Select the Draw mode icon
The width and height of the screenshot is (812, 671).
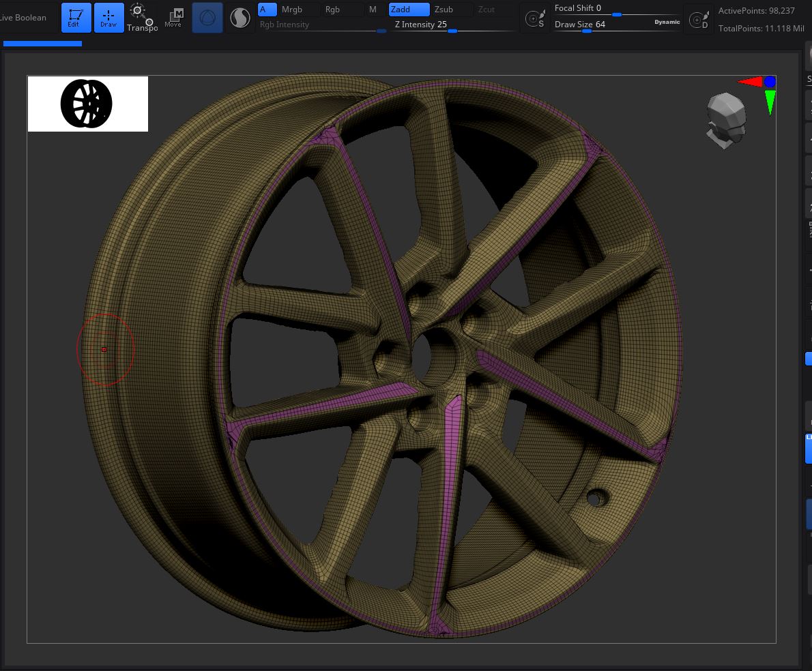108,18
